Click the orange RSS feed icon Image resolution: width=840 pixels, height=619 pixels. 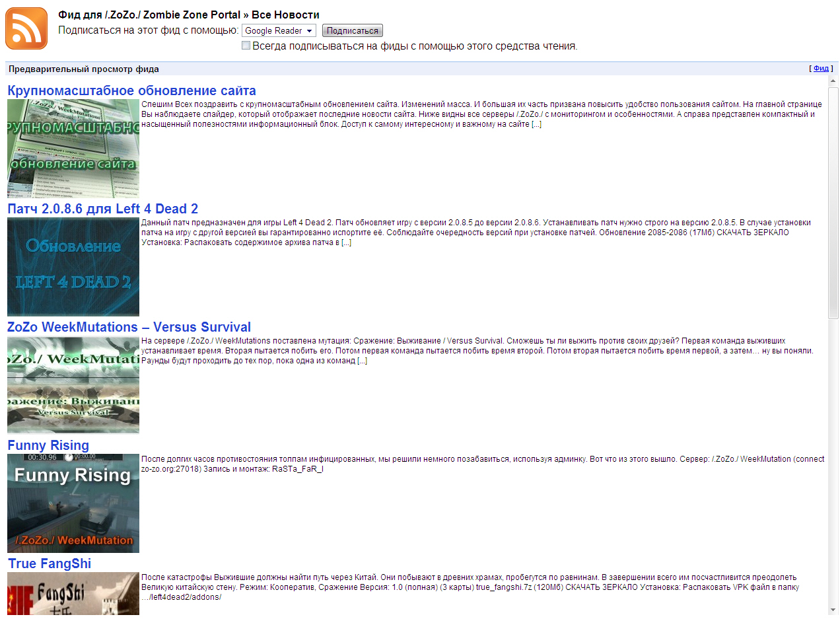click(x=26, y=28)
